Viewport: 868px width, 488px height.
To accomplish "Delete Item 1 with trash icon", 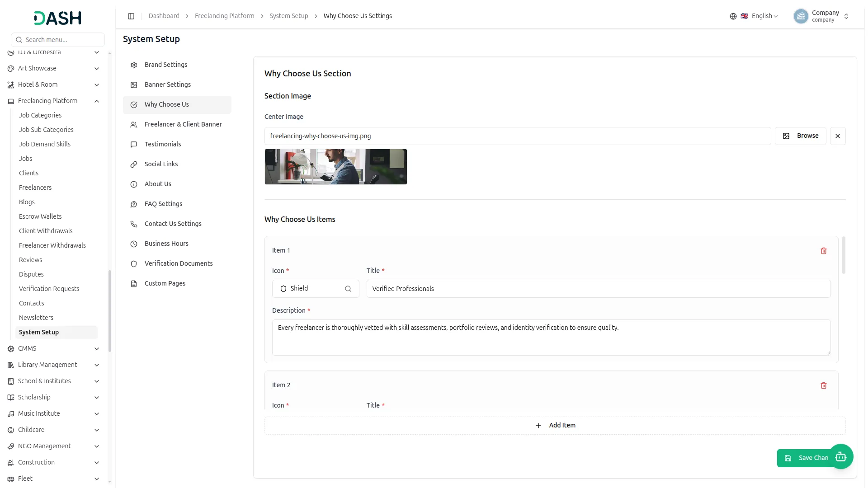I will pyautogui.click(x=824, y=251).
